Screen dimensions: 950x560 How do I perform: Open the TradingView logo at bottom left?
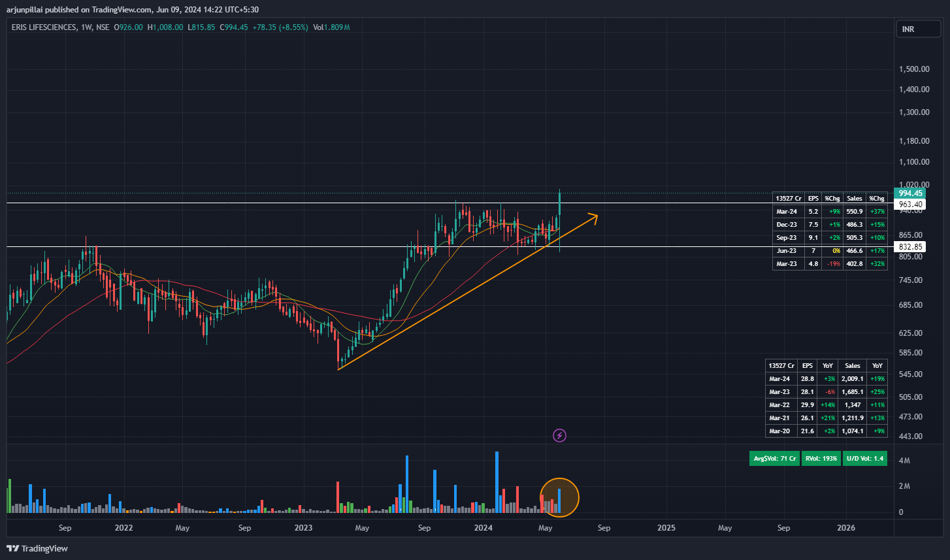pyautogui.click(x=38, y=548)
